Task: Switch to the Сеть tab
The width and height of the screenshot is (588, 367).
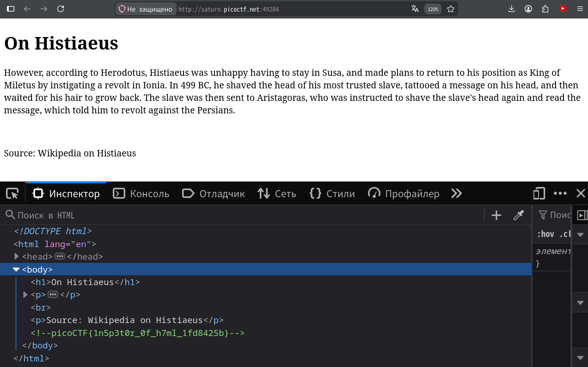Action: tap(277, 193)
